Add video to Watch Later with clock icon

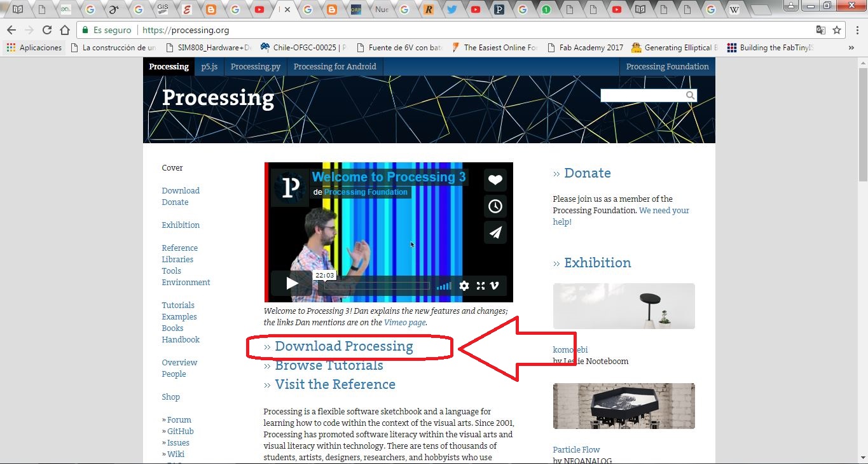point(495,206)
